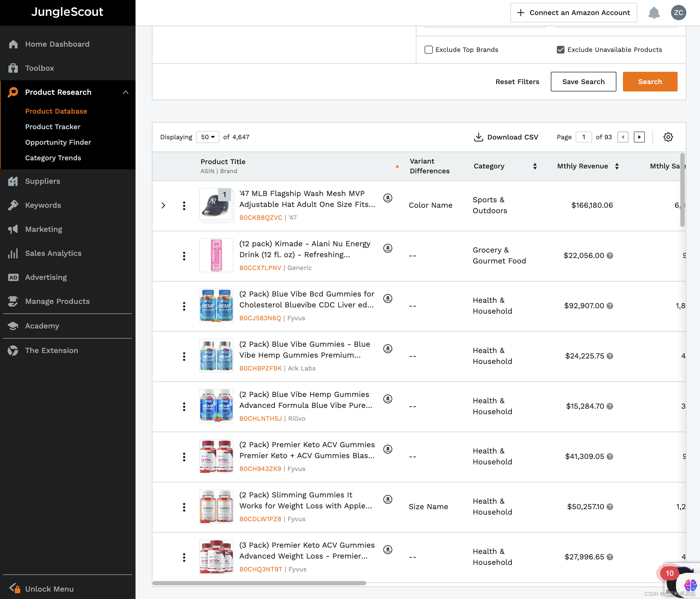700x599 pixels.
Task: Click Amazon icon beside Blue Vibe Bcd Gummies
Action: 388,298
